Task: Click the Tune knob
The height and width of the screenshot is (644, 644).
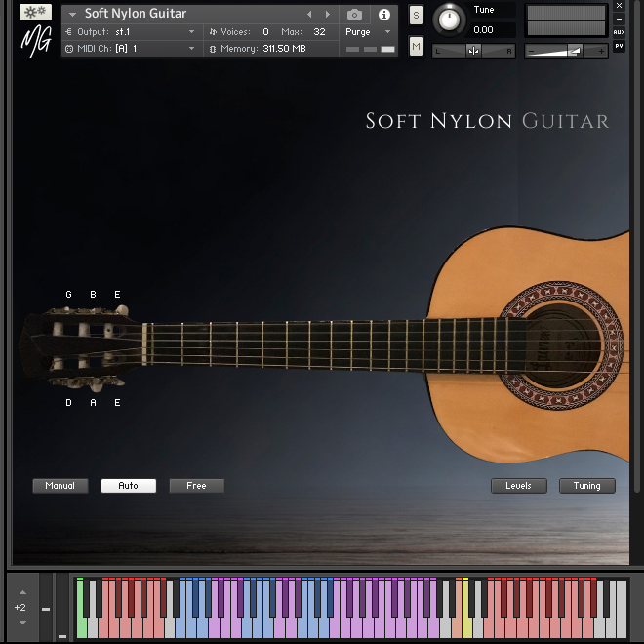Action: pyautogui.click(x=449, y=20)
